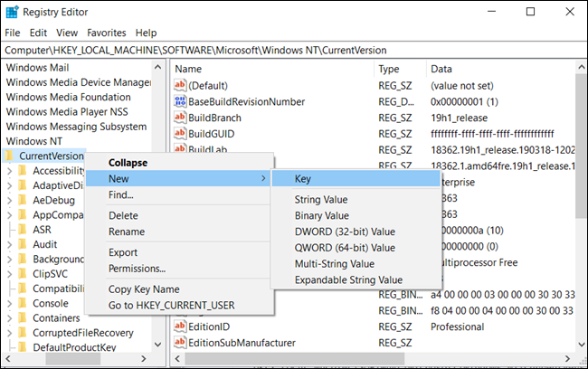Image resolution: width=588 pixels, height=369 pixels.
Task: Click the EditionID string value icon
Action: pyautogui.click(x=180, y=326)
